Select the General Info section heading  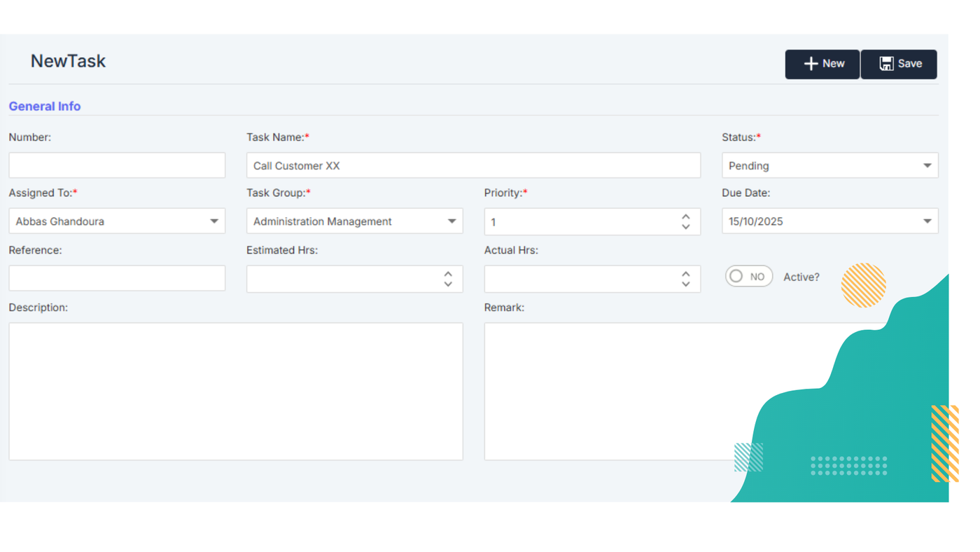coord(45,106)
